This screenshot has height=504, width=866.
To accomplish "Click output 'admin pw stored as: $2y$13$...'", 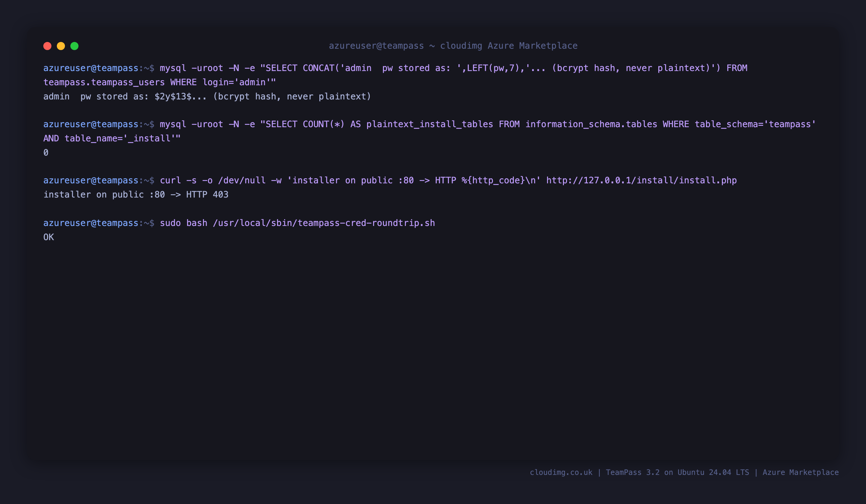I will (207, 96).
